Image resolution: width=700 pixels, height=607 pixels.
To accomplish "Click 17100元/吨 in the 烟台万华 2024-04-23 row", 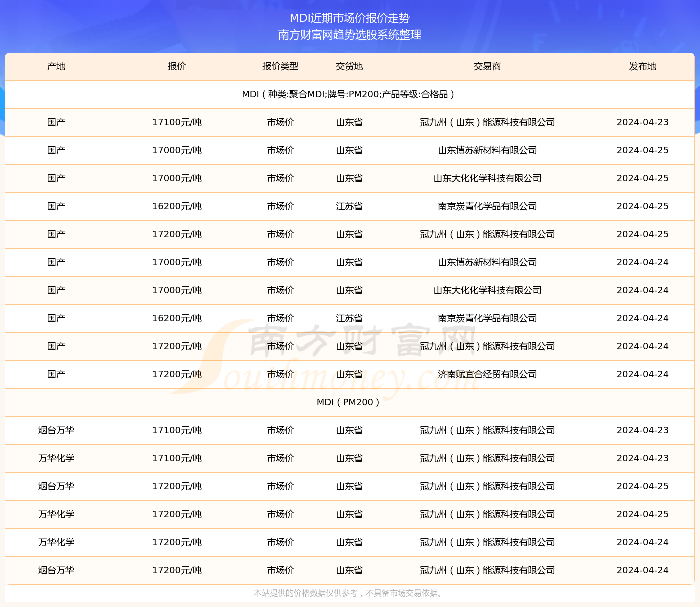I will pyautogui.click(x=177, y=430).
